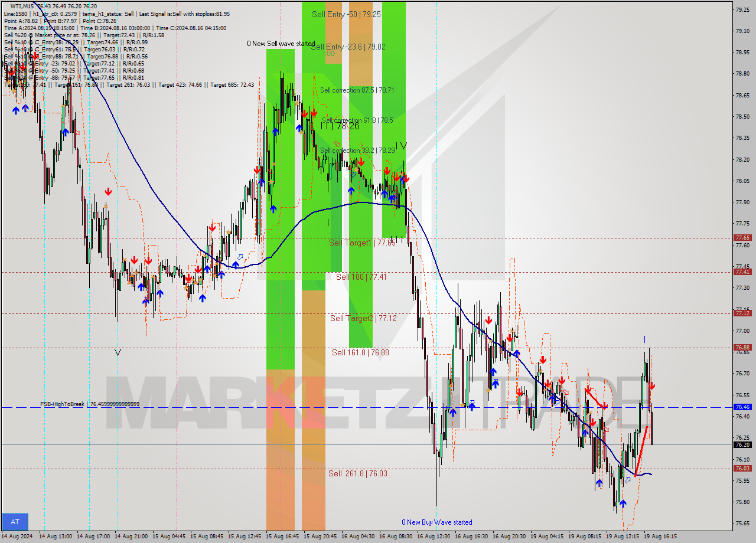Screen dimensions: 756x543
Task: Click the 79.25 price scale value
Action: click(x=742, y=9)
